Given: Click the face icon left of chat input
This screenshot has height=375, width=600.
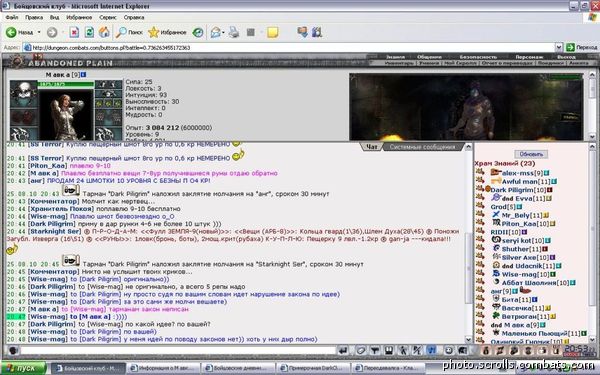Looking at the screenshot, I should click(x=13, y=350).
